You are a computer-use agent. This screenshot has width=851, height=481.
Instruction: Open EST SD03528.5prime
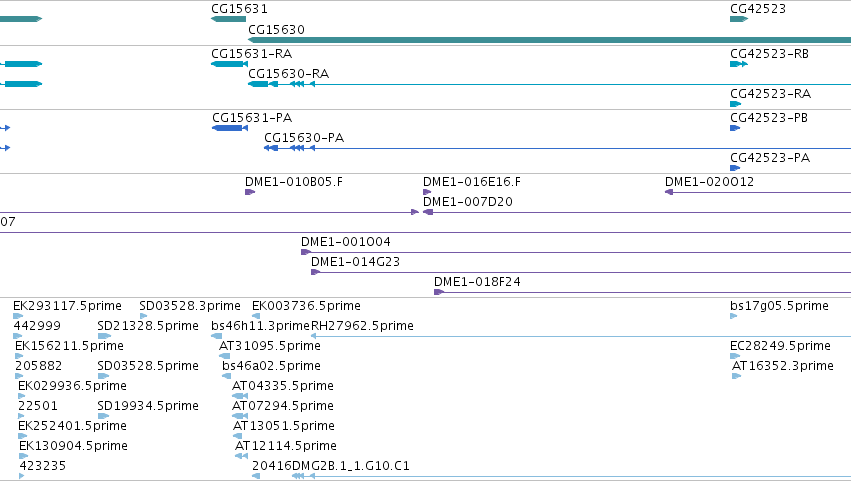[x=148, y=366]
